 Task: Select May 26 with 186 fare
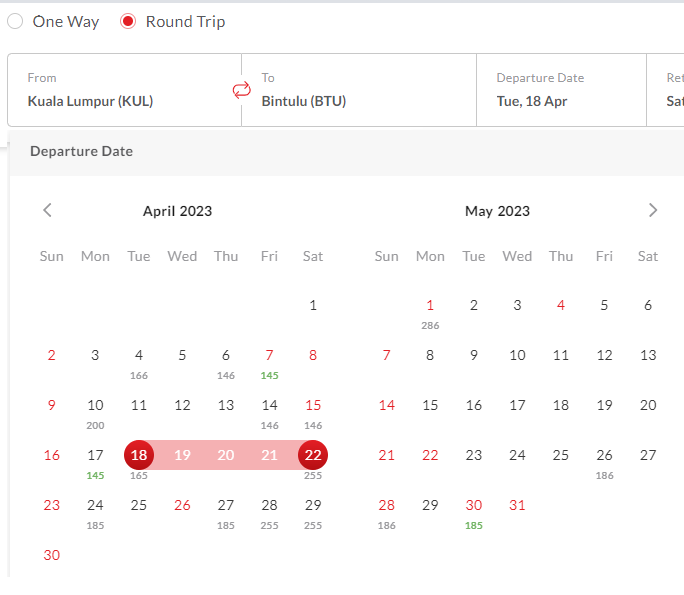[x=604, y=460]
